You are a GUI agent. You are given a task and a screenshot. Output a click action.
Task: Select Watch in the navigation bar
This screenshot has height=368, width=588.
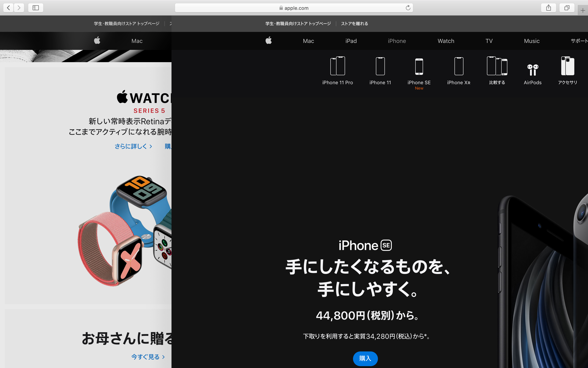tap(446, 41)
